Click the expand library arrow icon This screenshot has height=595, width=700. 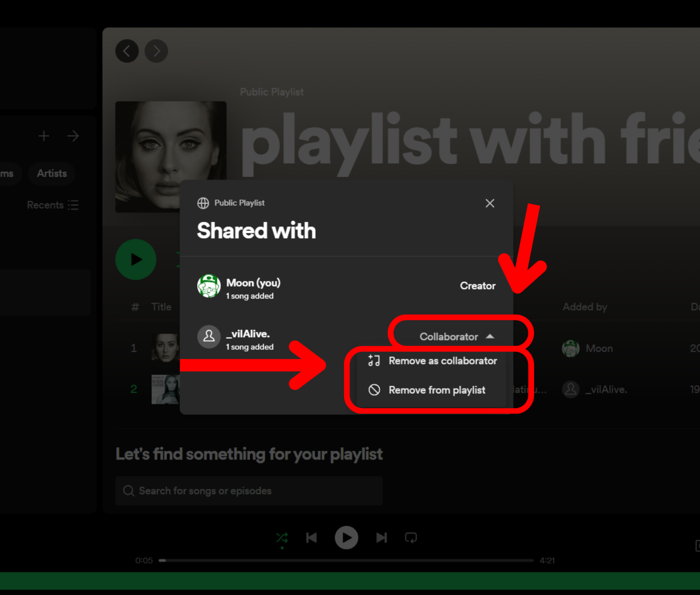click(73, 136)
